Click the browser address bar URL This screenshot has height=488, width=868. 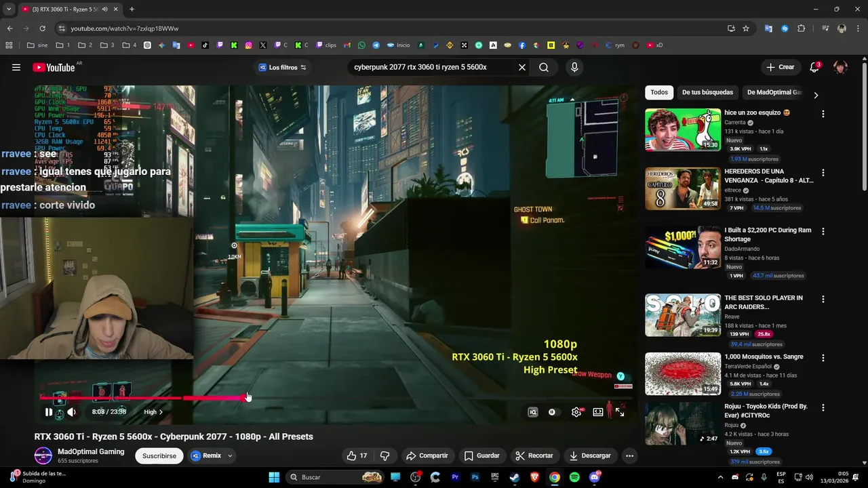click(x=125, y=28)
